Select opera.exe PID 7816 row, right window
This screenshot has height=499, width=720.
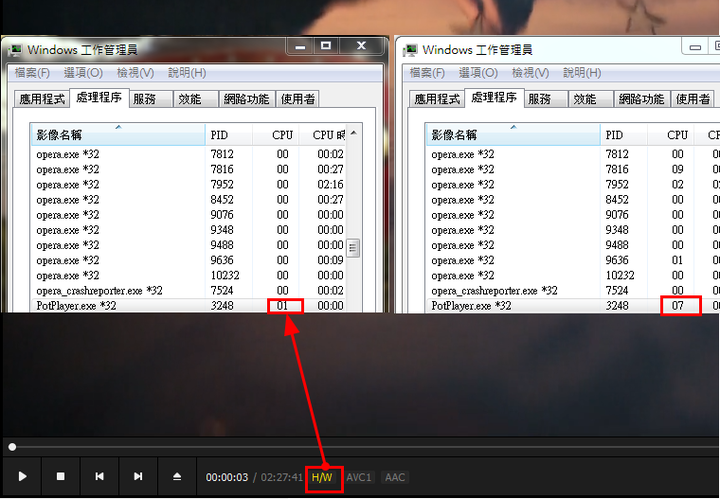[573, 169]
